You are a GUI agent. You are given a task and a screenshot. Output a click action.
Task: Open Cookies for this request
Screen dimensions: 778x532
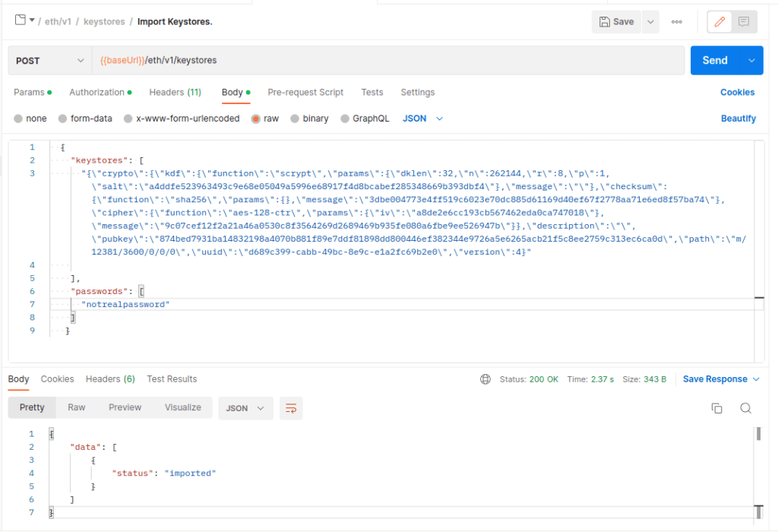pos(736,92)
